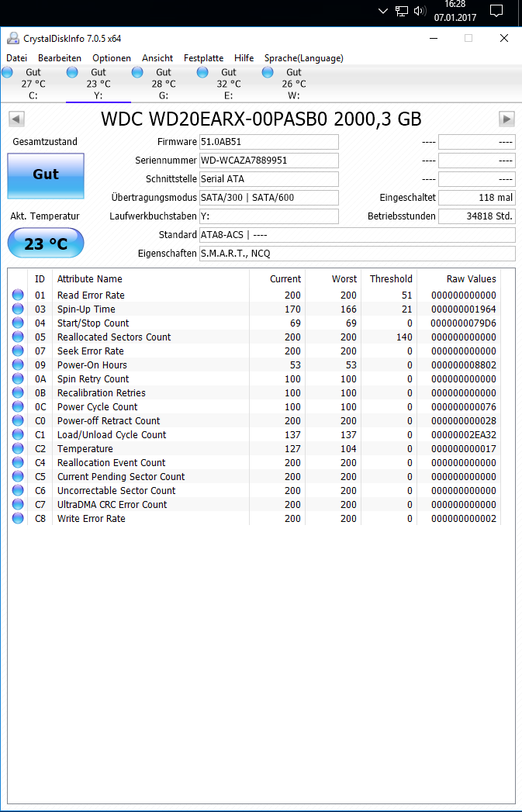Click the status orb for Start/Stop Count

coord(18,323)
